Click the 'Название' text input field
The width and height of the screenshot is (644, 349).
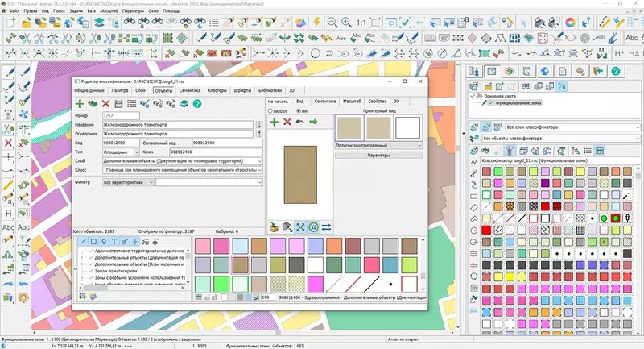pyautogui.click(x=177, y=126)
